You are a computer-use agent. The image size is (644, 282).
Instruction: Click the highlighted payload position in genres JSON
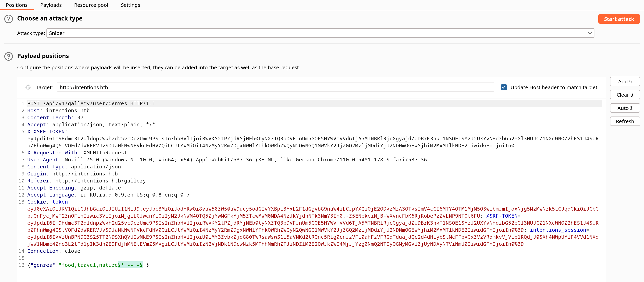tap(130, 265)
